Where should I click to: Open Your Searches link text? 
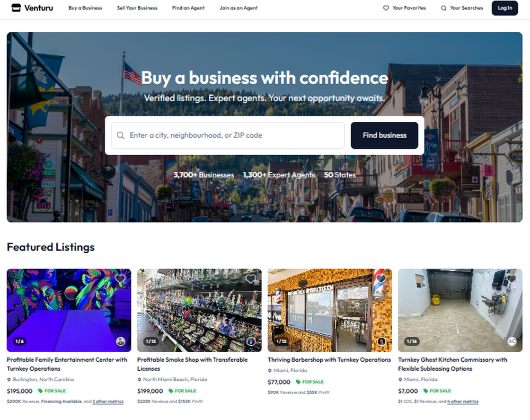466,8
